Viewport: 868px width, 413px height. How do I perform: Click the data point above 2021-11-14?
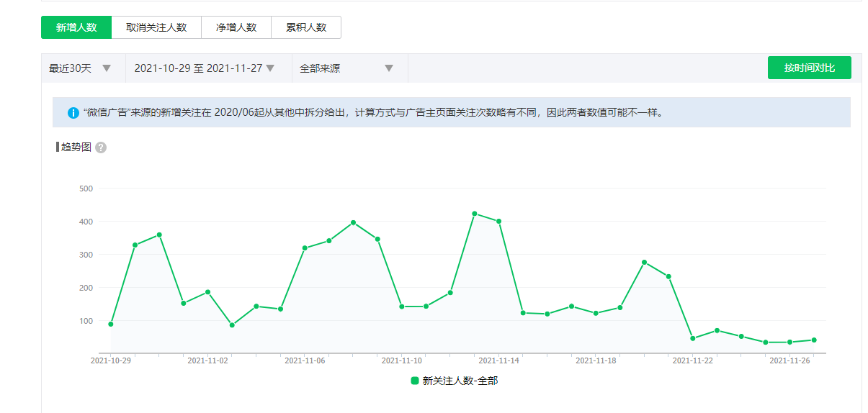tap(498, 222)
